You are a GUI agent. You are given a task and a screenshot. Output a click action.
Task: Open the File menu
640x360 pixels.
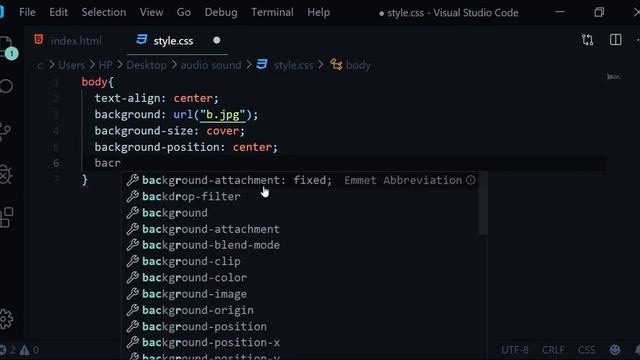click(27, 12)
